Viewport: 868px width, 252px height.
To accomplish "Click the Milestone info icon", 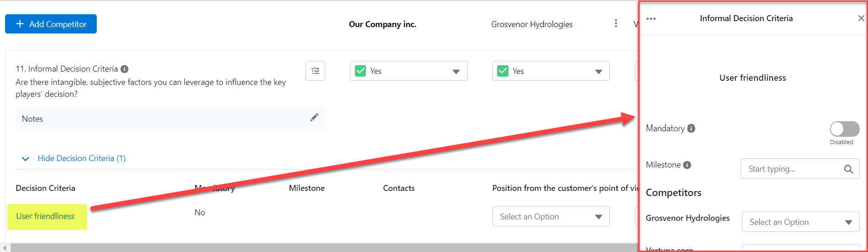I will [687, 165].
